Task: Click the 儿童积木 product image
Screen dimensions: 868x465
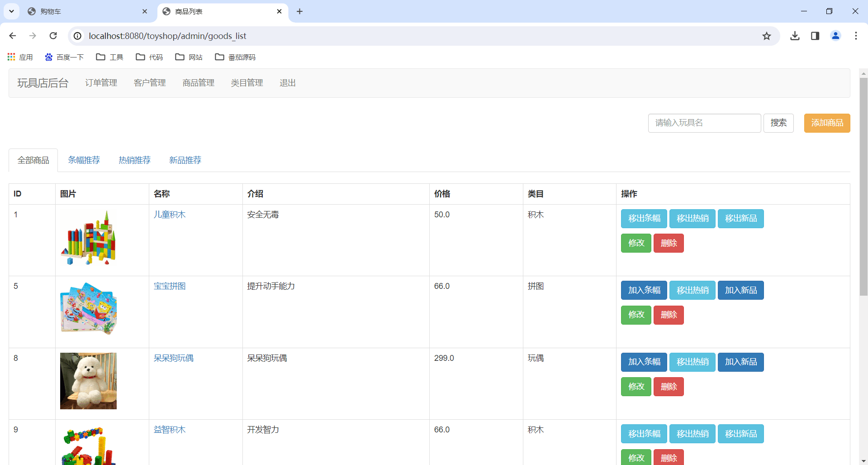Action: 88,238
